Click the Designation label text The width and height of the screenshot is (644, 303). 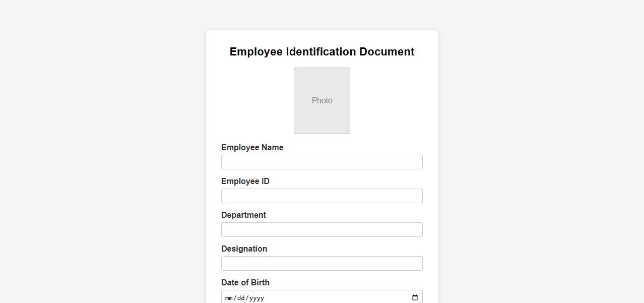tap(244, 249)
